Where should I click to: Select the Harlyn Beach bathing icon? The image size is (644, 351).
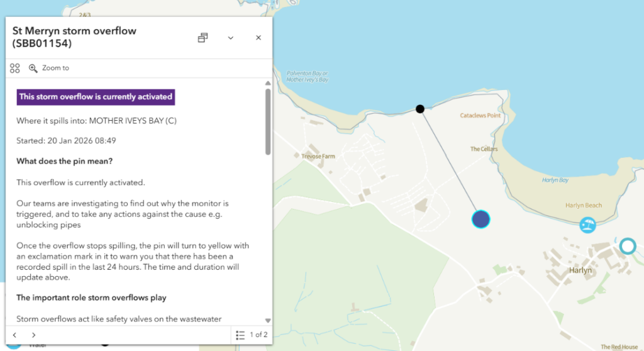pos(588,224)
